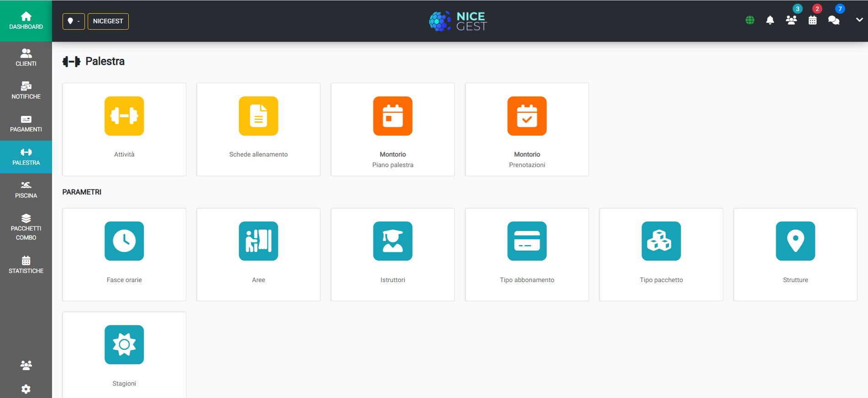Click the Fasce orarie label

coord(124,280)
